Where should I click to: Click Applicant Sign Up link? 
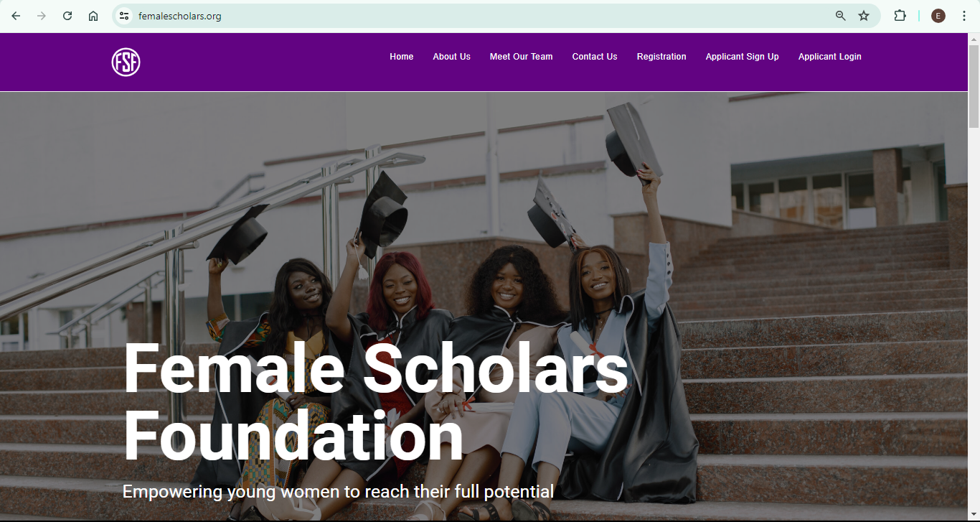coord(742,57)
